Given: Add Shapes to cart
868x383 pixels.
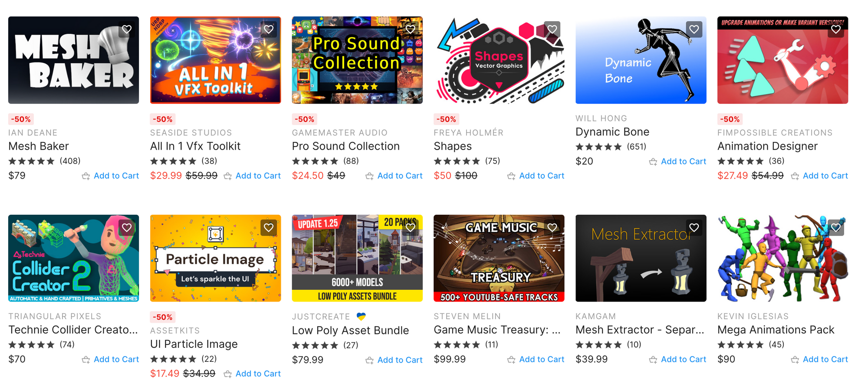Looking at the screenshot, I should click(536, 176).
